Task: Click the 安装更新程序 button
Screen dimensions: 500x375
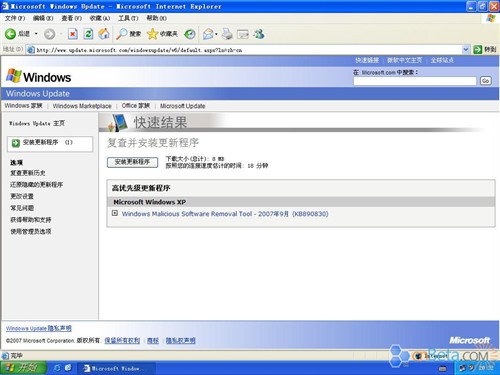Action: 132,162
